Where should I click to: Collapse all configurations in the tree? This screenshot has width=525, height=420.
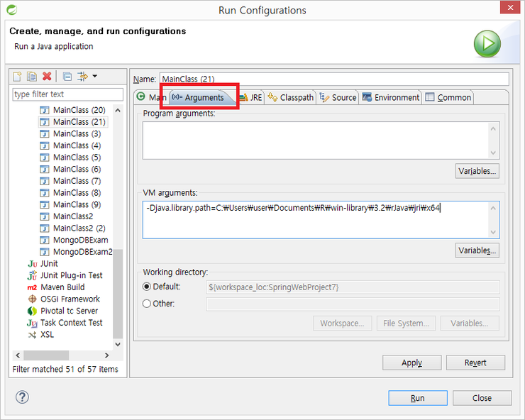coord(67,77)
